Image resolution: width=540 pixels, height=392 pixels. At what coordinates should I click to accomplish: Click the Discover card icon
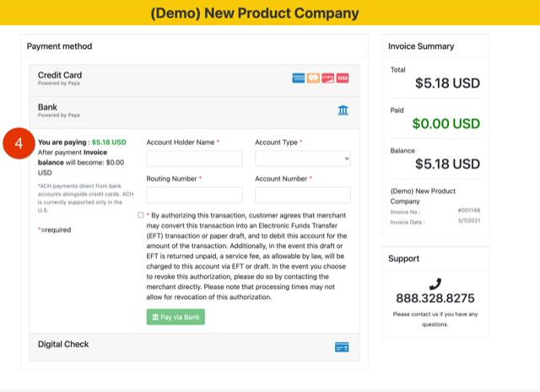(327, 78)
